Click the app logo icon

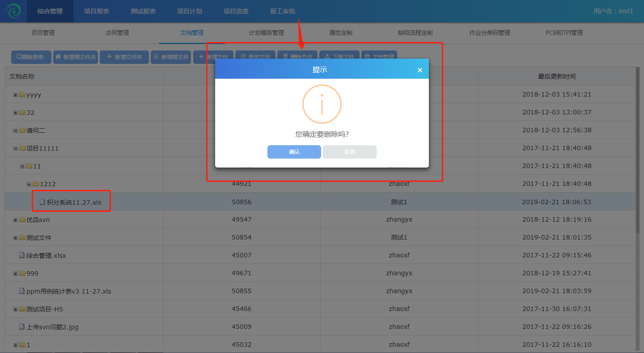13,11
